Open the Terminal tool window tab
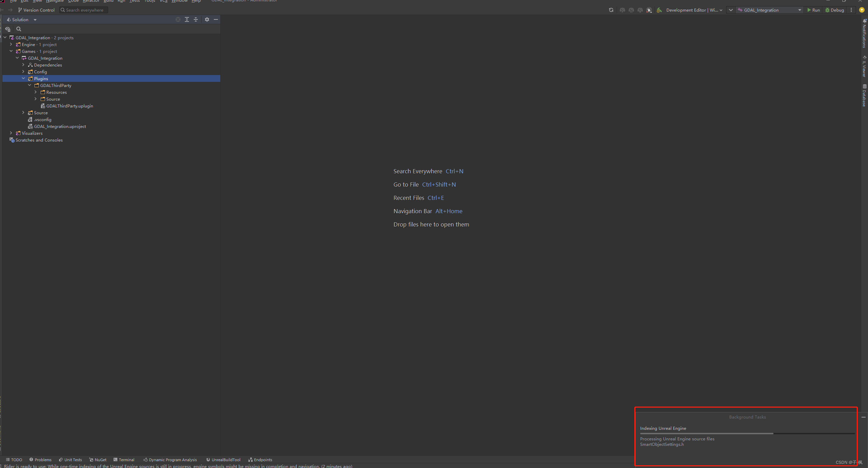This screenshot has height=468, width=868. pyautogui.click(x=124, y=460)
